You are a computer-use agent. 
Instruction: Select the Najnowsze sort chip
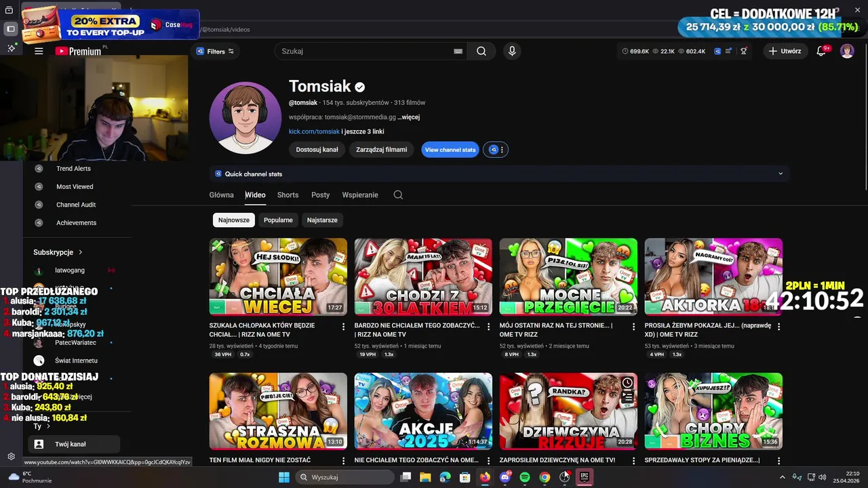point(234,220)
